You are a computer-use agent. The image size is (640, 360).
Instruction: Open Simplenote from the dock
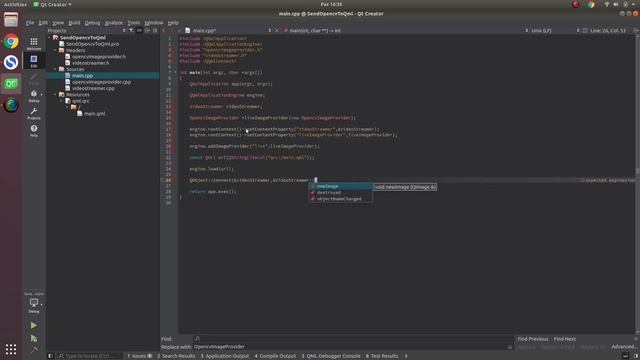pos(11,62)
